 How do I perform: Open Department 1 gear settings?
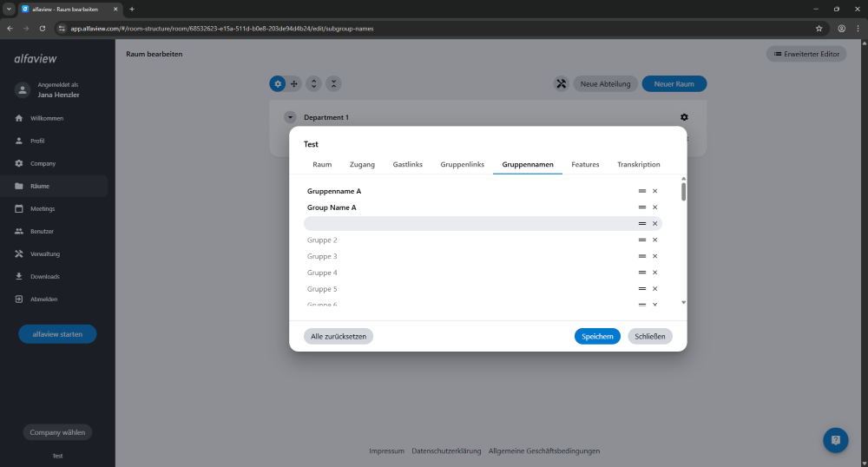(684, 117)
